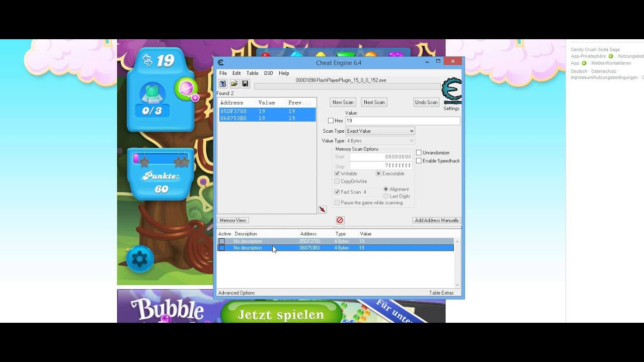Image resolution: width=644 pixels, height=362 pixels.
Task: Click Add Address Manually button
Action: coord(437,220)
